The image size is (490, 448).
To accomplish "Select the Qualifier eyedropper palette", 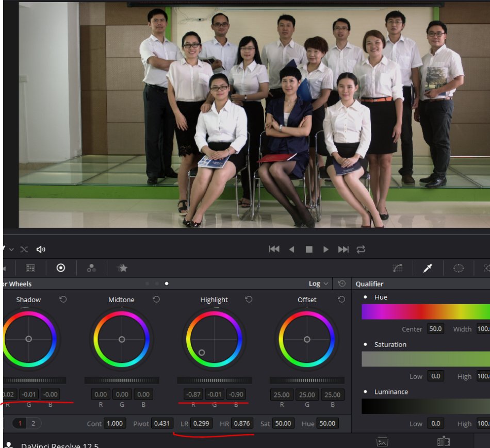I will (x=428, y=268).
